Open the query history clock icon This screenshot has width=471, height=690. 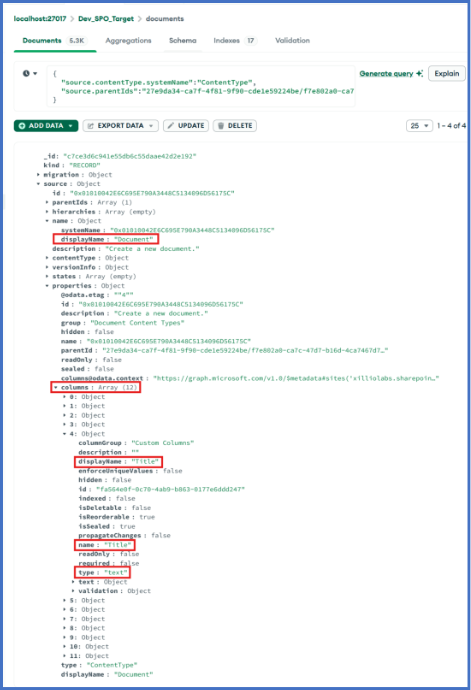click(26, 73)
